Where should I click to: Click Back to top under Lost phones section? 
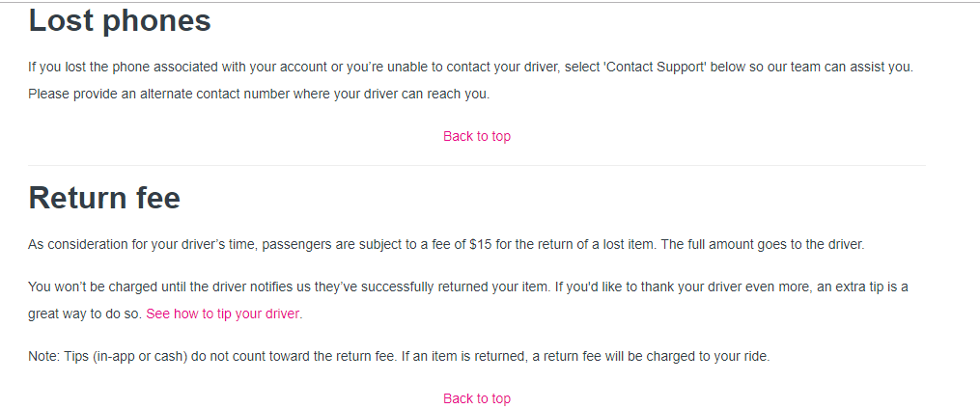[x=477, y=136]
